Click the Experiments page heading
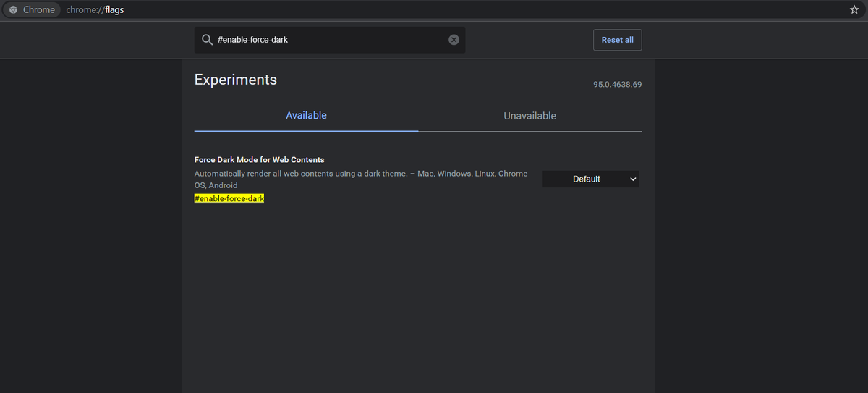The height and width of the screenshot is (393, 868). pyautogui.click(x=236, y=80)
